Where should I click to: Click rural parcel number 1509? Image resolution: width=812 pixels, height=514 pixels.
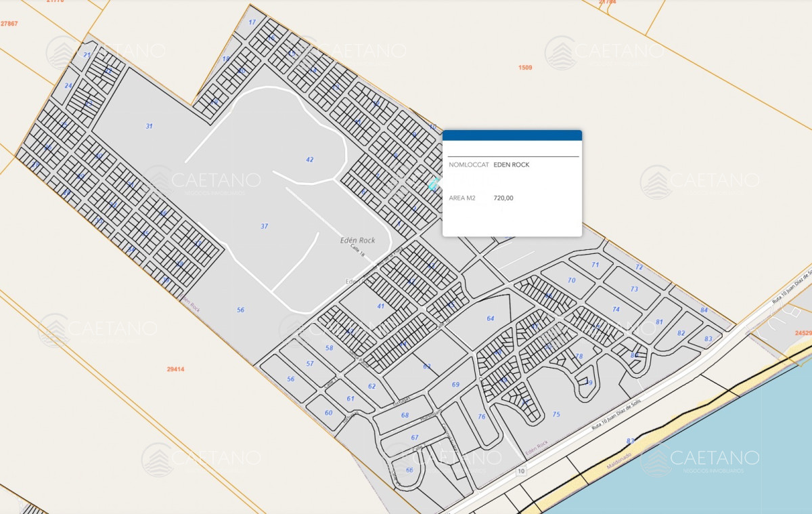pyautogui.click(x=525, y=68)
